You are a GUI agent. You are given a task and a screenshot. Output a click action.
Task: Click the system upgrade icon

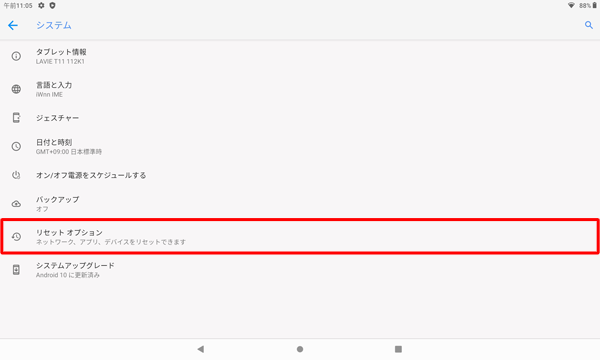pos(16,270)
